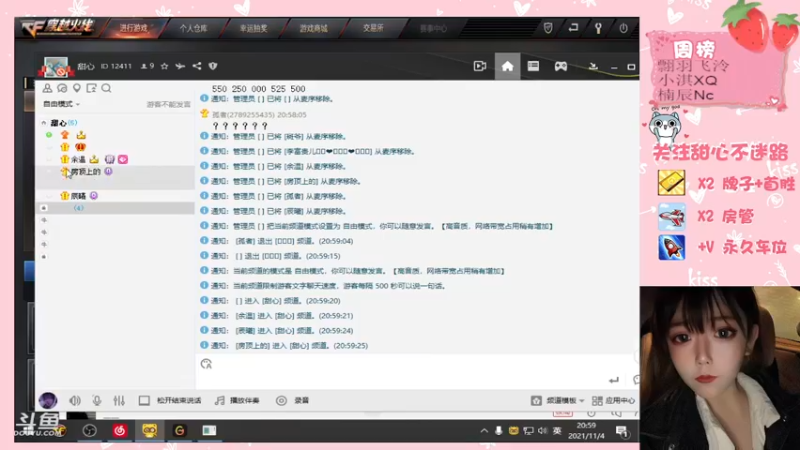Toggle 松开结束说话 checkbox
The width and height of the screenshot is (800, 450).
(x=144, y=401)
